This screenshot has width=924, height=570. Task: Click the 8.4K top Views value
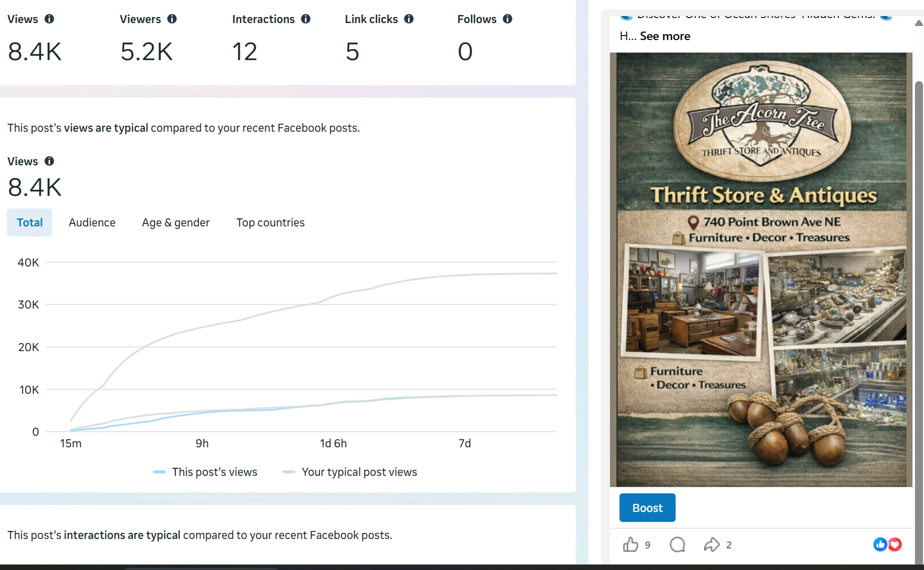coord(35,52)
